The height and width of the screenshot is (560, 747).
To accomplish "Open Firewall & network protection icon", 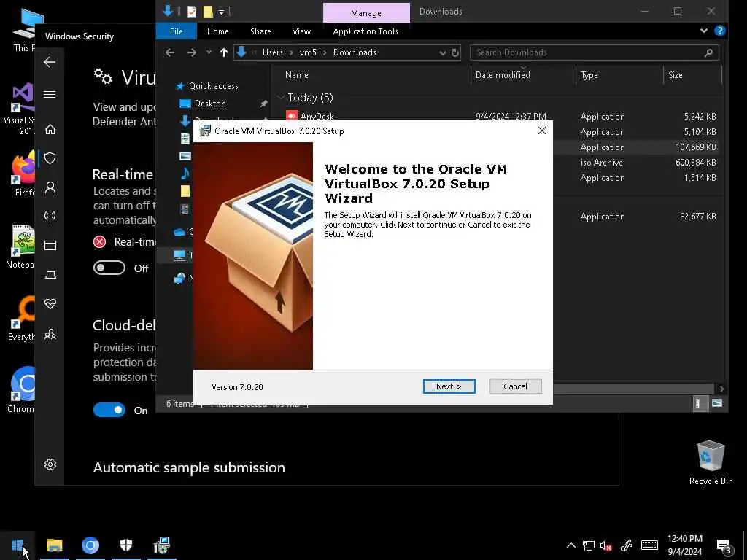I will click(50, 217).
